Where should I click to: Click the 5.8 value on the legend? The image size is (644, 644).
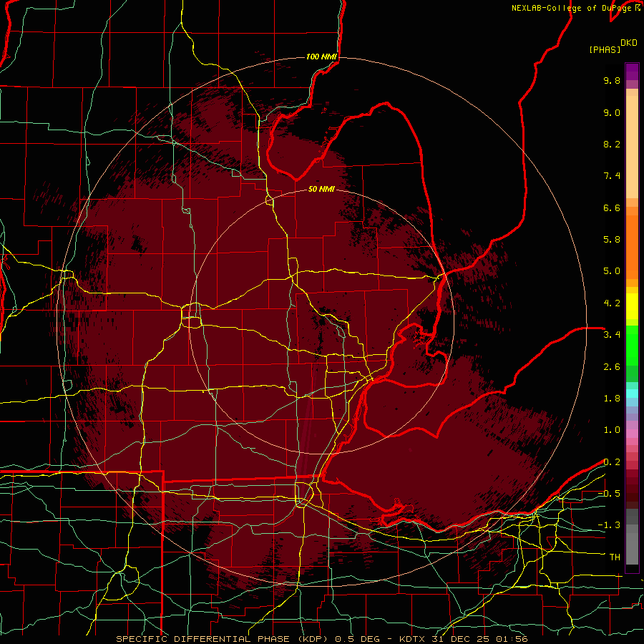612,240
